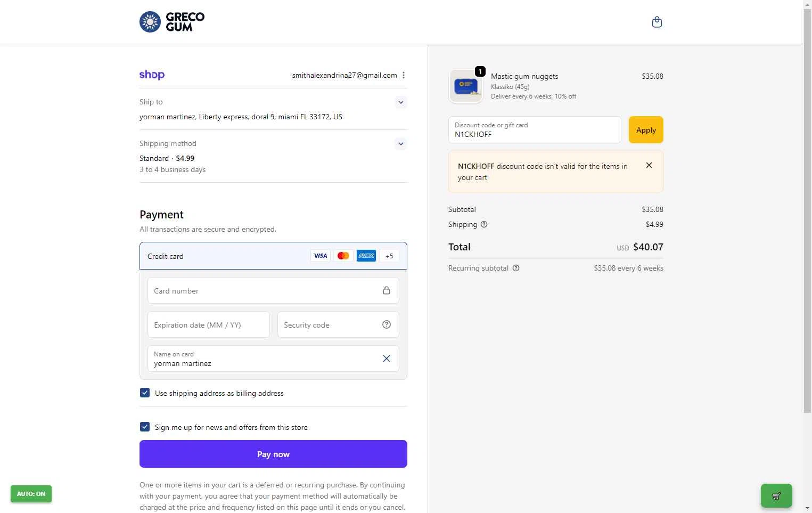Click the 'Klassiko (45g)' variant text

(x=510, y=86)
